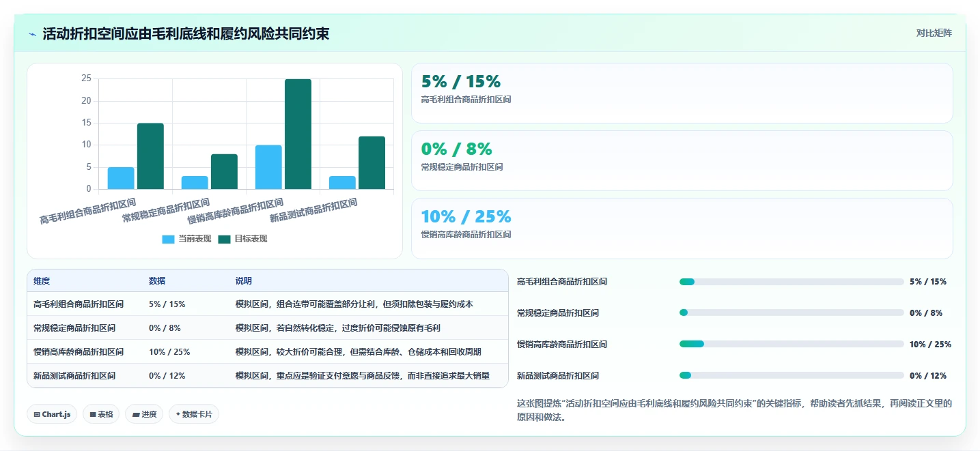
Task: Click table cell 高毛利组合商品折扣区间
Action: point(79,304)
